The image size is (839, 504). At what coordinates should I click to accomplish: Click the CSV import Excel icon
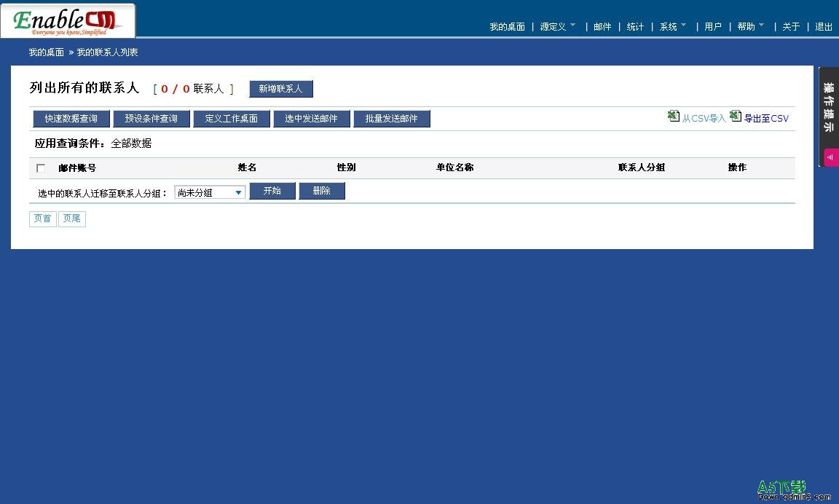(x=673, y=116)
